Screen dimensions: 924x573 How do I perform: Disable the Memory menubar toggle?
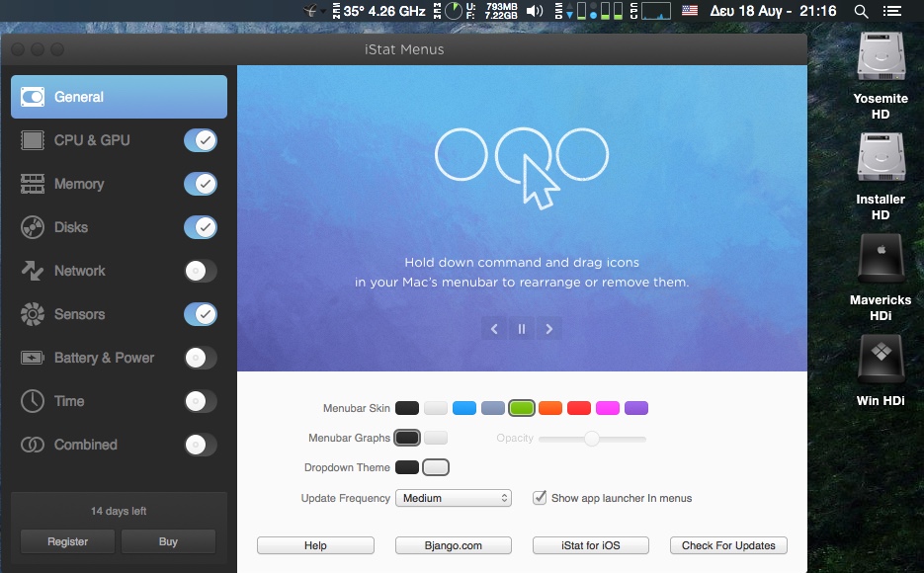(x=201, y=184)
